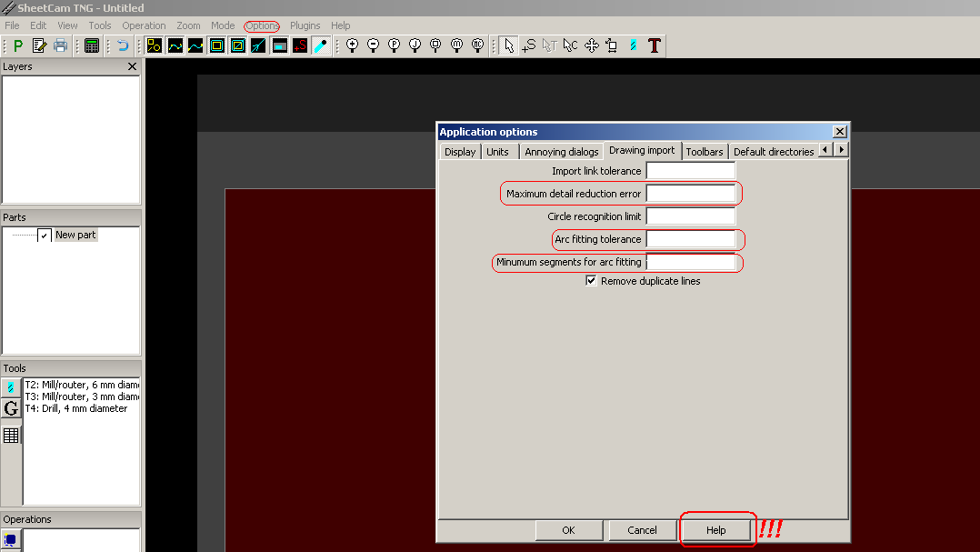Click the zoom magnifier with square
This screenshot has height=552, width=980.
(435, 45)
